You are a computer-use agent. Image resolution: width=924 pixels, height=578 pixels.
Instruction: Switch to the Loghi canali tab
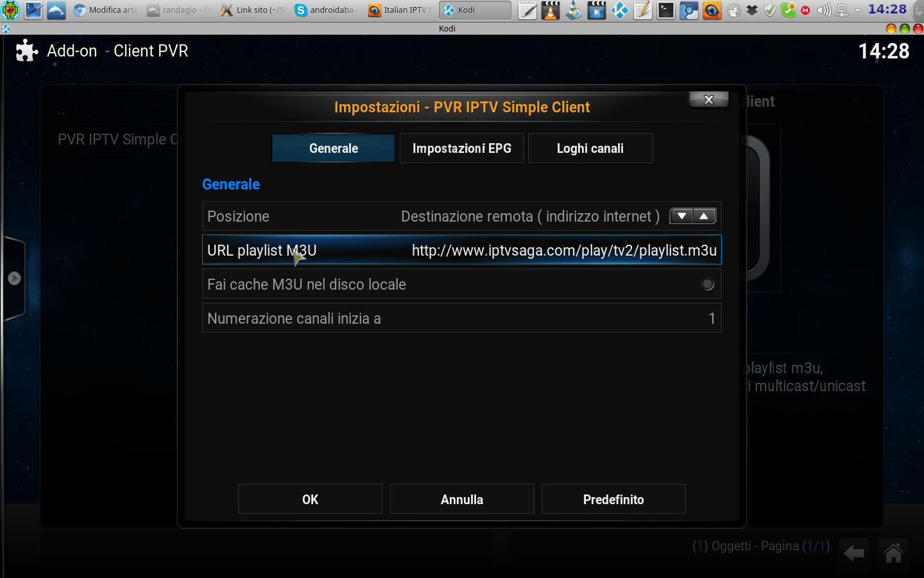coord(590,148)
